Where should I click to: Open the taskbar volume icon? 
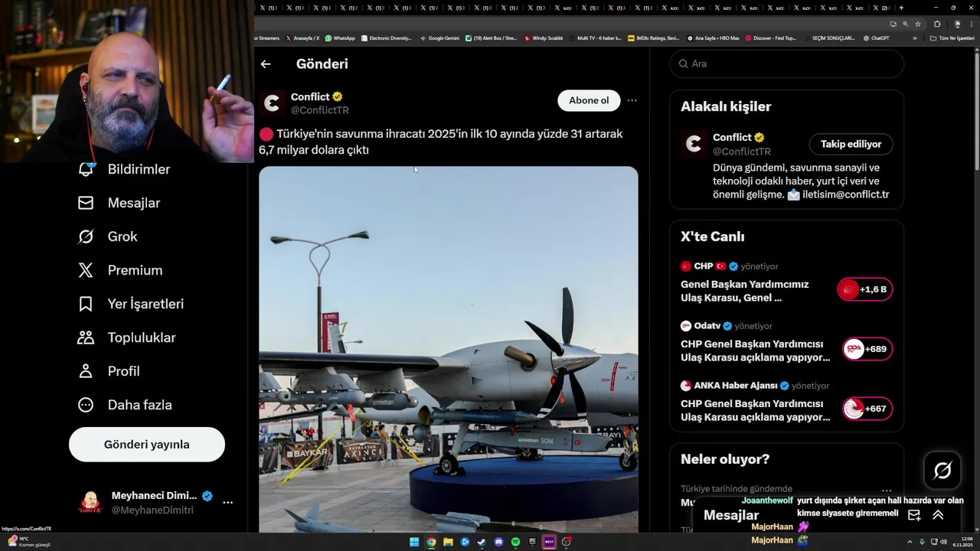click(942, 542)
